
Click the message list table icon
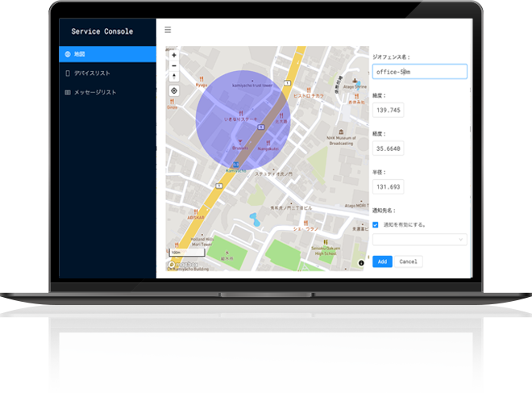[x=68, y=92]
